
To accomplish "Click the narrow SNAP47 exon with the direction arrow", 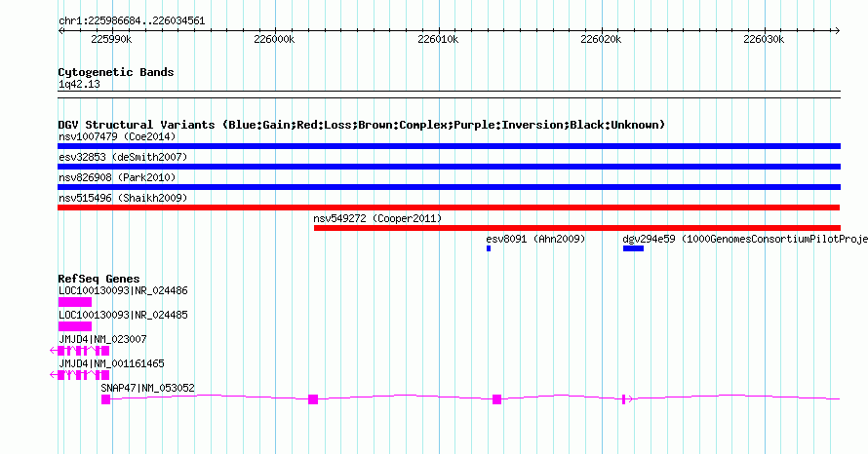I will [624, 399].
